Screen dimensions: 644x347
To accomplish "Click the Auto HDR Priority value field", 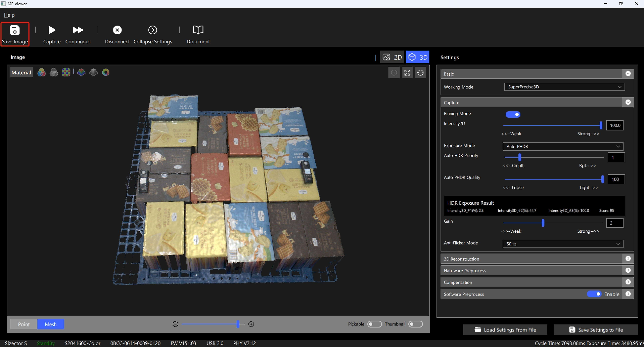I will [616, 158].
